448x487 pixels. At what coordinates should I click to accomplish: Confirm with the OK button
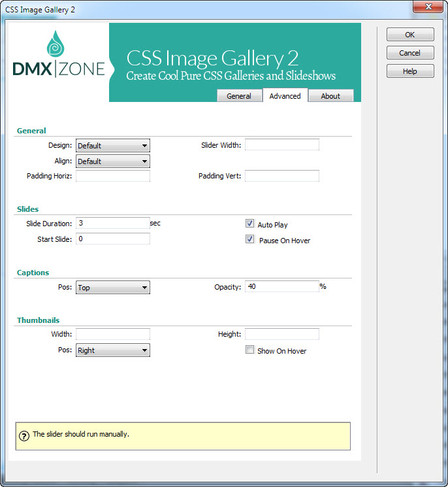coord(410,35)
